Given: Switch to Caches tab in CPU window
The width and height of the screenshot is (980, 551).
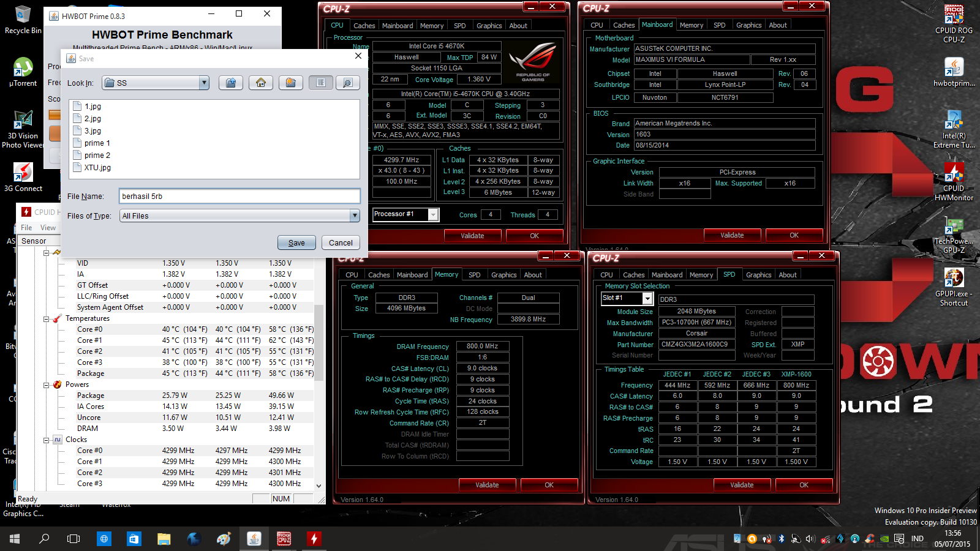Looking at the screenshot, I should pos(364,26).
